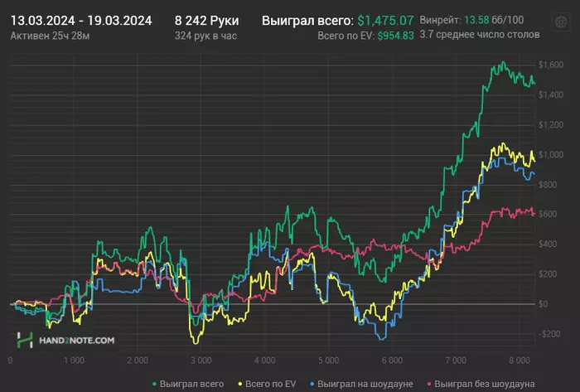The width and height of the screenshot is (580, 392).
Task: Click the blue dot beside 'Выиграл на шоудауне'
Action: [x=312, y=385]
